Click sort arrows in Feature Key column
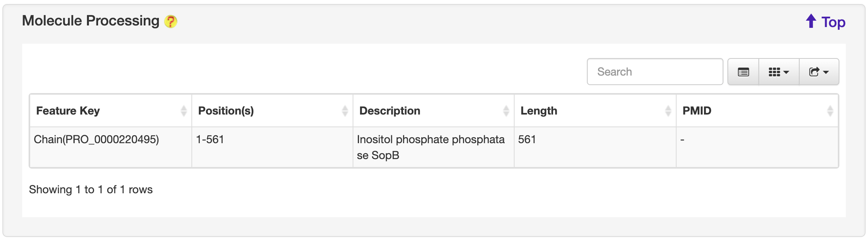Image resolution: width=868 pixels, height=241 pixels. click(x=183, y=111)
